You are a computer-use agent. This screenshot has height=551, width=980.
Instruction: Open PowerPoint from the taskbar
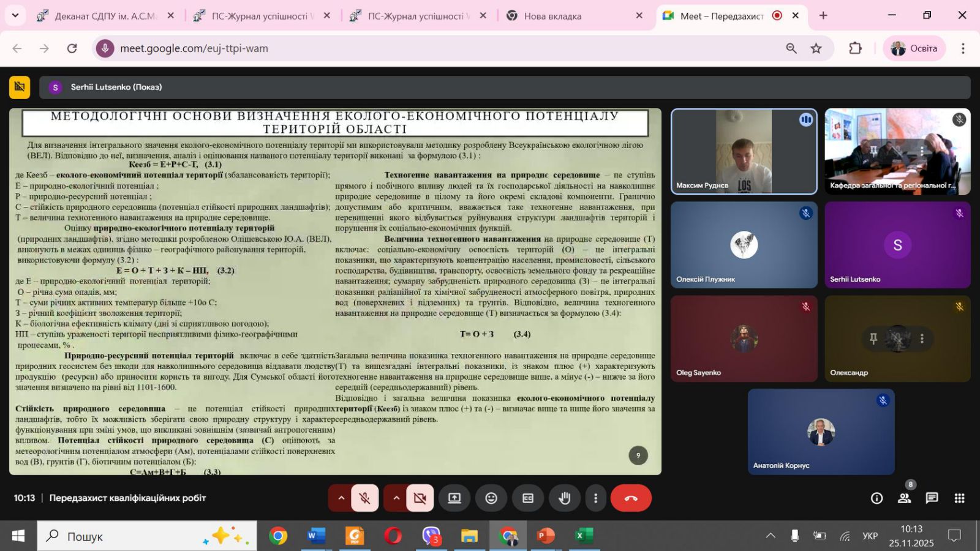point(545,536)
